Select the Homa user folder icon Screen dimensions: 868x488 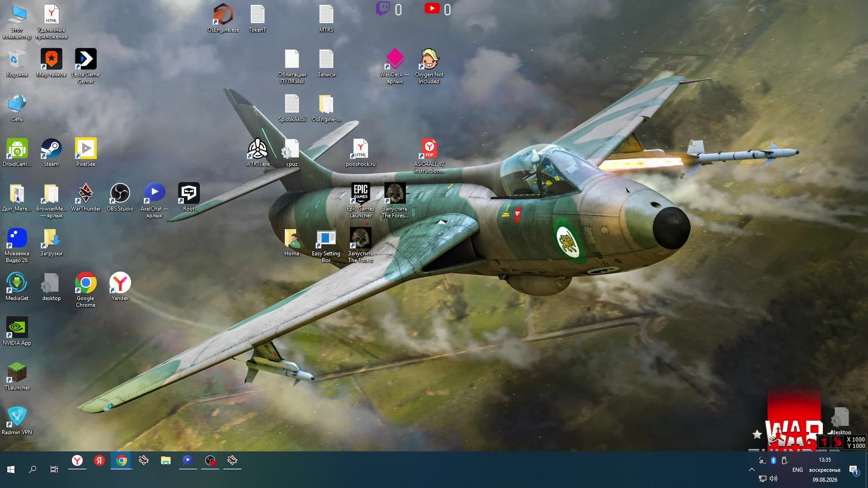tap(292, 242)
